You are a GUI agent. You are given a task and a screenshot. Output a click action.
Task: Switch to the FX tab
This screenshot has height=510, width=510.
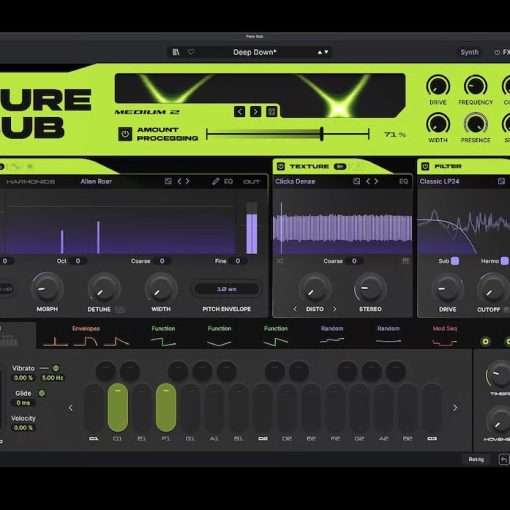(x=503, y=52)
